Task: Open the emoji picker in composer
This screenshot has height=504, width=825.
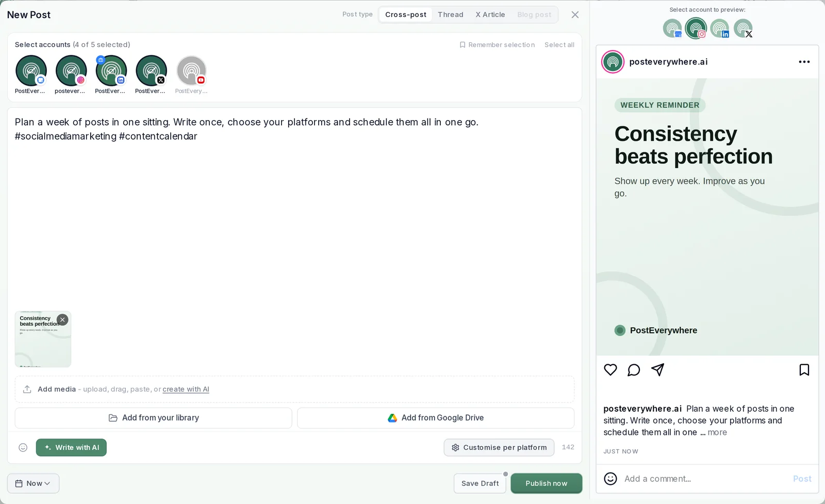Action: 23,447
